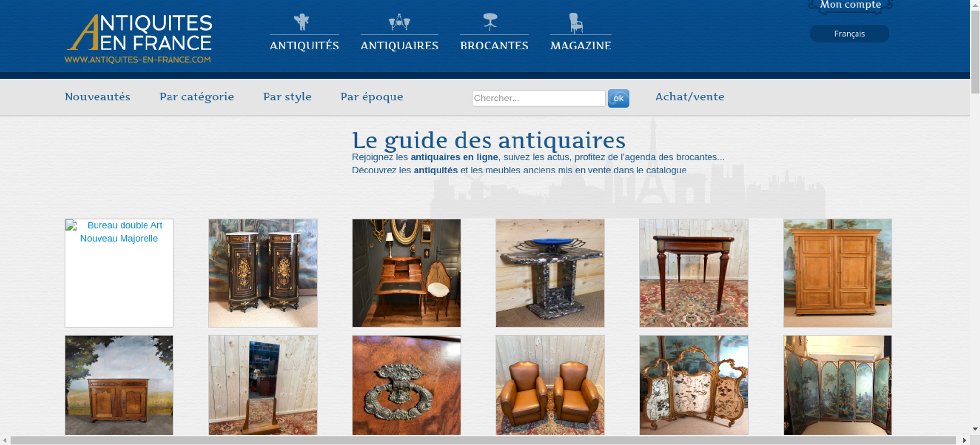Viewport: 980px width, 445px height.
Task: Click the Chercher search field
Action: click(x=539, y=98)
